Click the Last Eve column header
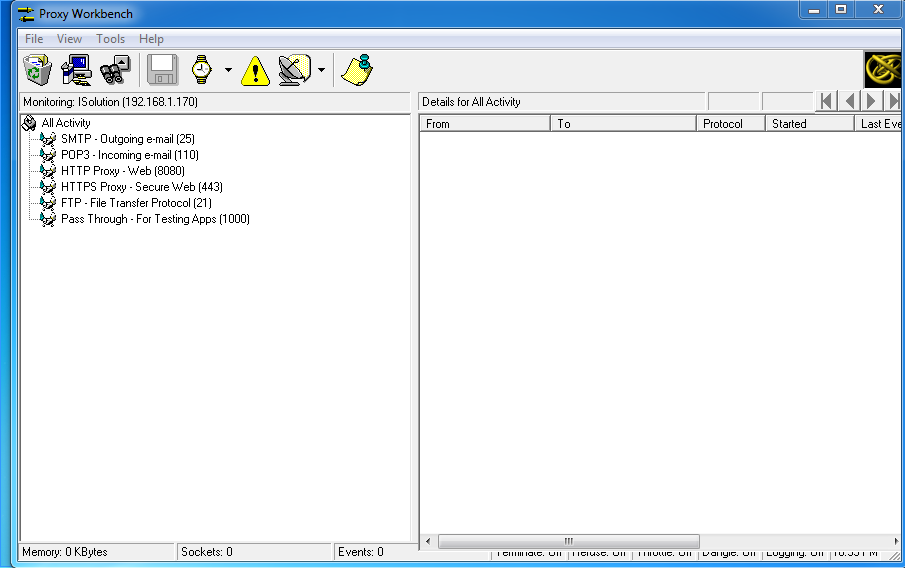Viewport: 905px width, 568px height. click(x=878, y=124)
